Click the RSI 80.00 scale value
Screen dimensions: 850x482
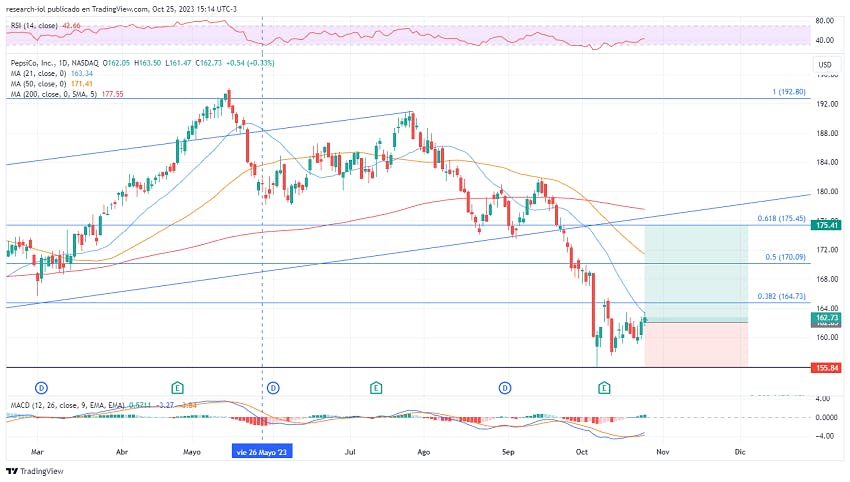coord(825,21)
